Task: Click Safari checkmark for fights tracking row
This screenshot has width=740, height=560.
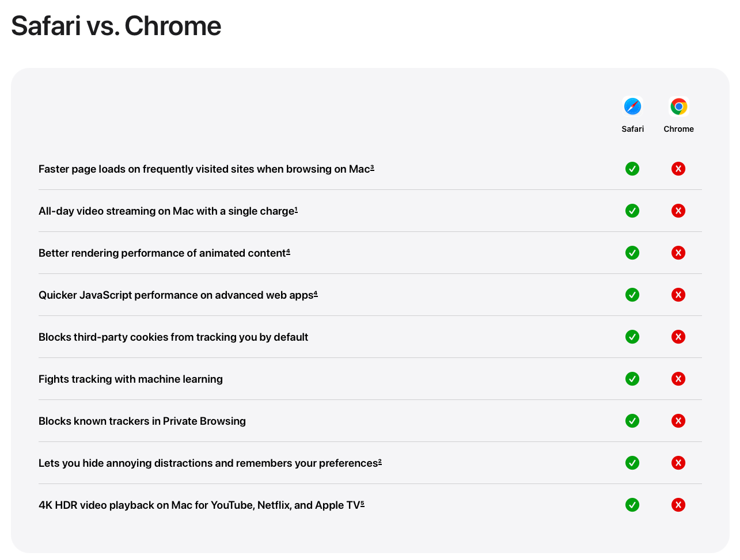Action: [x=632, y=379]
